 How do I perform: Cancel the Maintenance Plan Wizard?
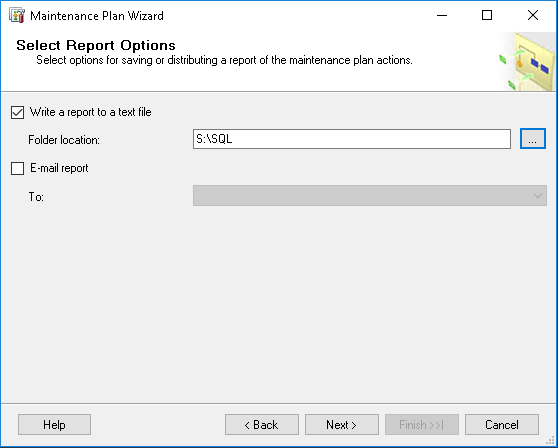502,425
